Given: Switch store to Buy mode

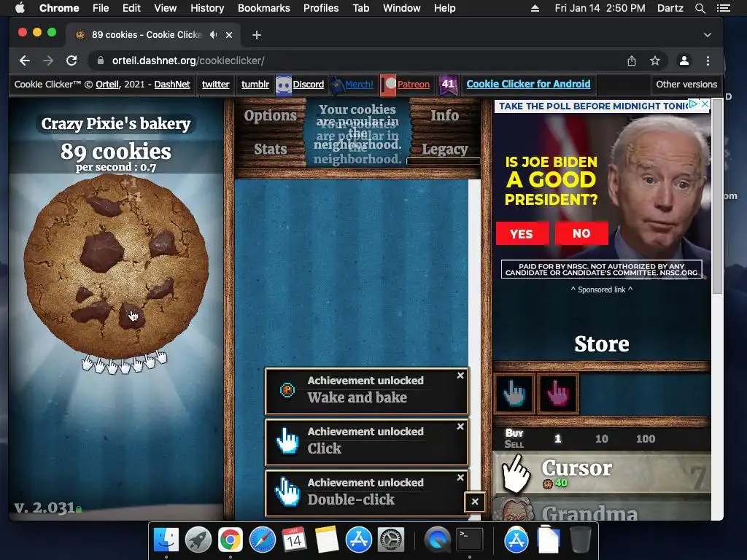Looking at the screenshot, I should (514, 433).
